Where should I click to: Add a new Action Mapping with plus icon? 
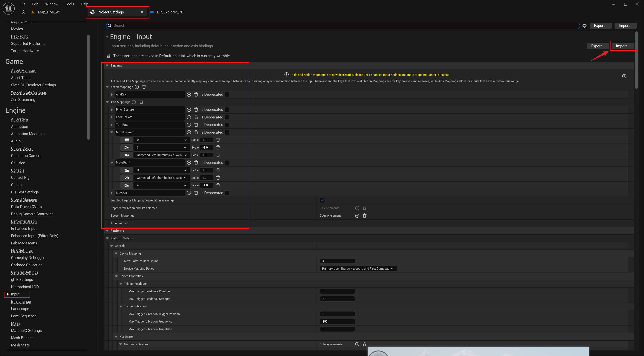(x=137, y=87)
